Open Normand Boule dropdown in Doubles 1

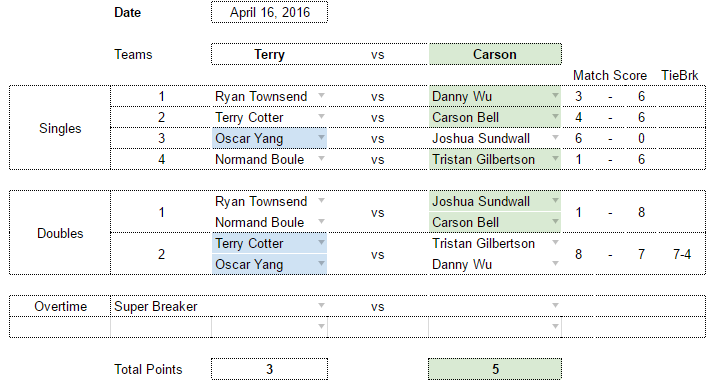coord(321,222)
